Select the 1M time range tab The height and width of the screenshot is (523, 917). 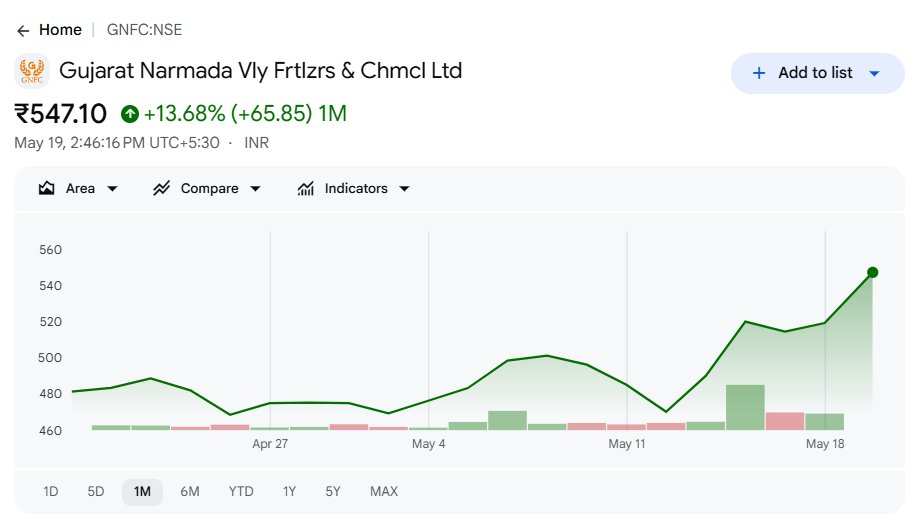142,491
